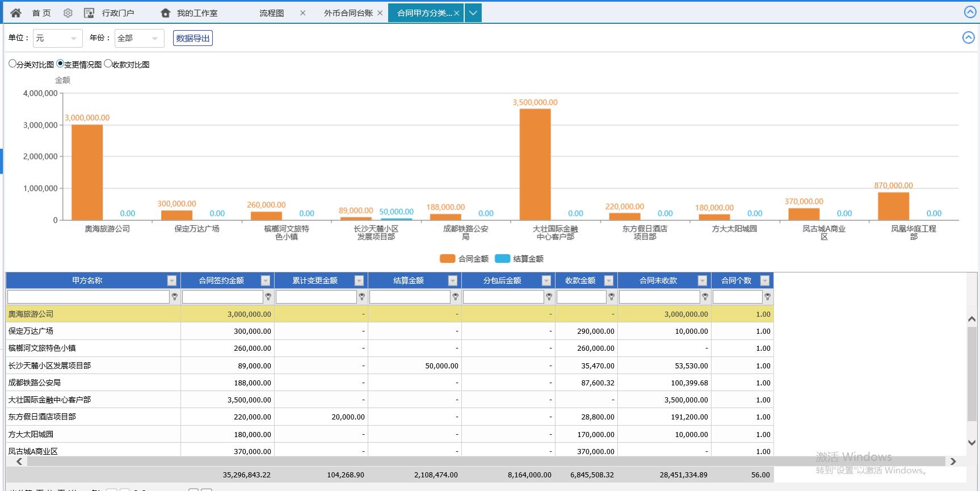Select the 分类对比图 radio button
The image size is (980, 491).
[x=12, y=64]
